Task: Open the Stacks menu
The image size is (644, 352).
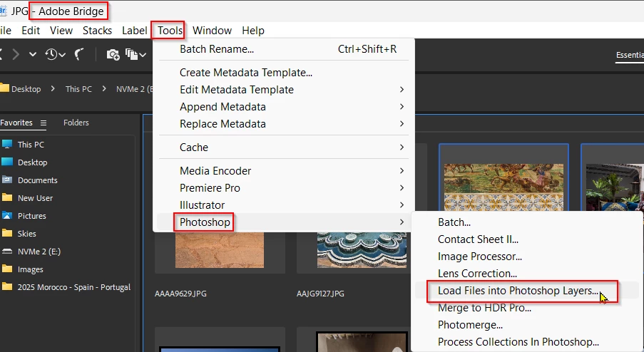Action: click(97, 31)
